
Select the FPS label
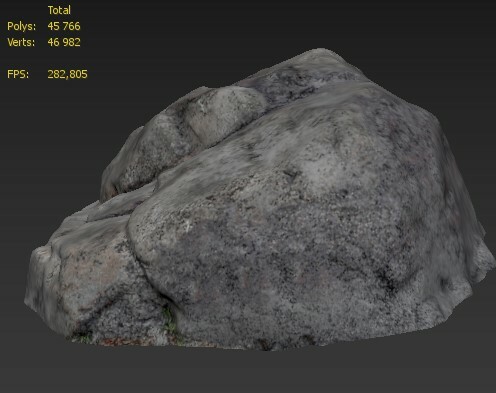tap(18, 74)
